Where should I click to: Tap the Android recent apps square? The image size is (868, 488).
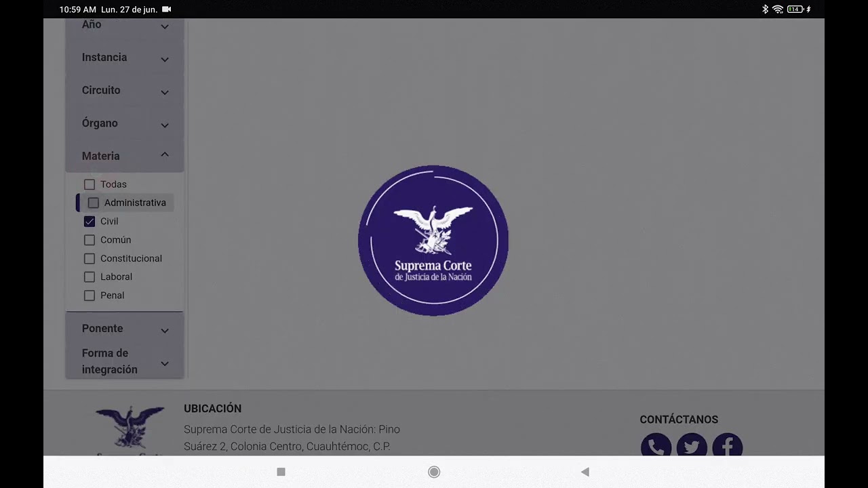(281, 472)
